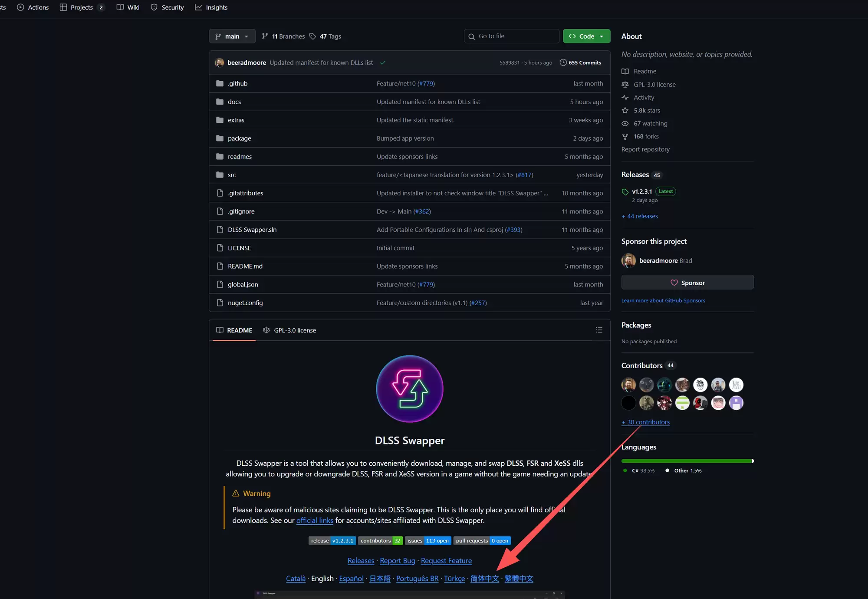Open the docs folder

pyautogui.click(x=234, y=102)
